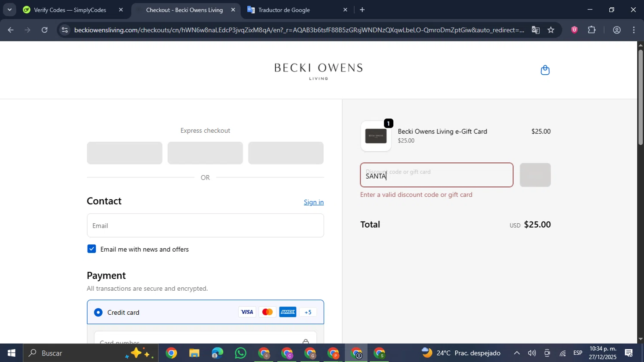The image size is (644, 362).
Task: Click the e-Gift Card product thumbnail
Action: (376, 136)
